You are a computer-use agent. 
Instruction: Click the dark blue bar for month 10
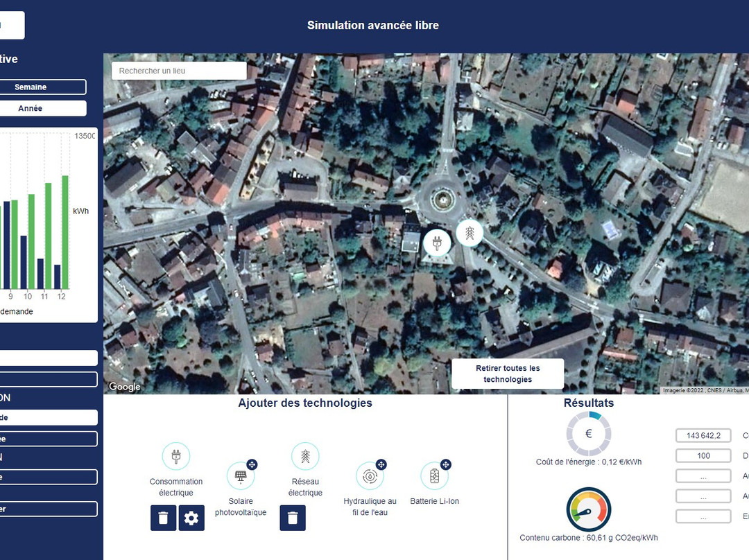point(24,262)
